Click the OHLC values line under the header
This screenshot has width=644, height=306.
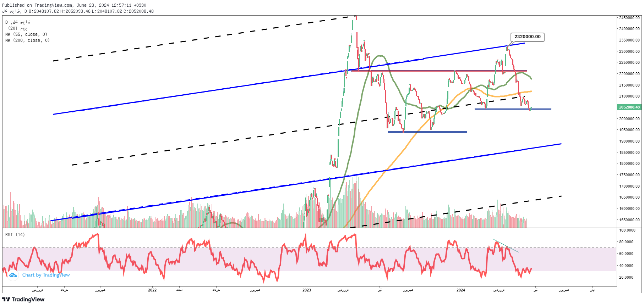pos(78,11)
